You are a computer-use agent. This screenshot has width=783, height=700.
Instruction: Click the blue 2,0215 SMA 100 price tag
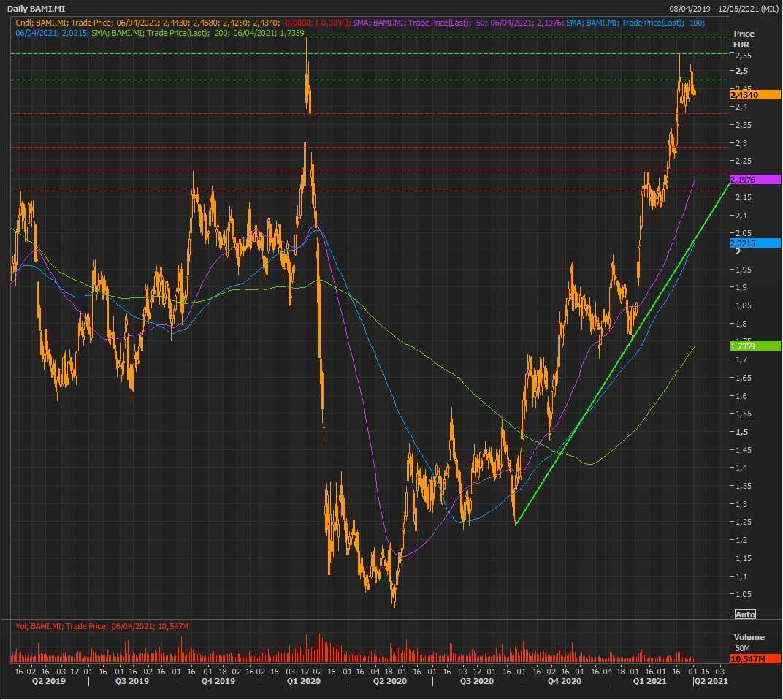click(745, 243)
